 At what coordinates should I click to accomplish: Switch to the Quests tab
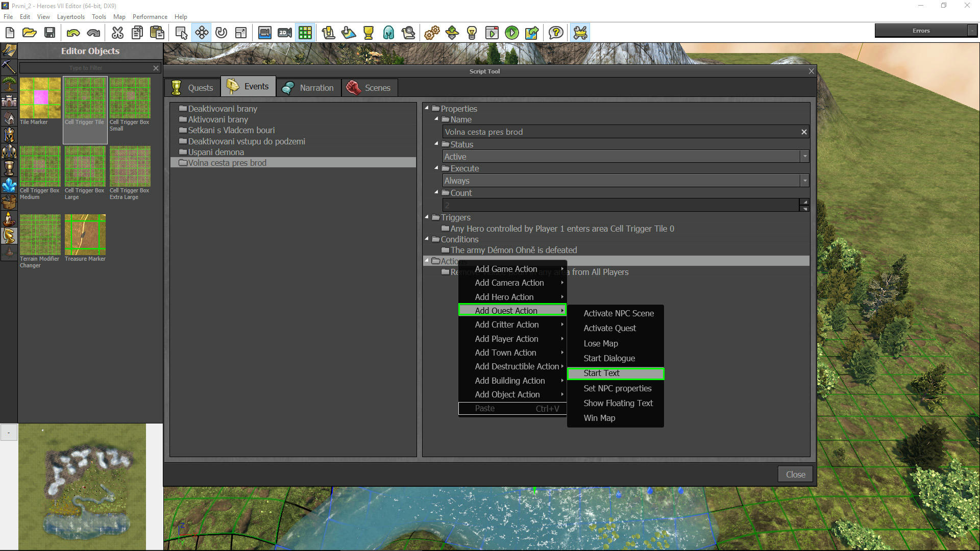193,87
